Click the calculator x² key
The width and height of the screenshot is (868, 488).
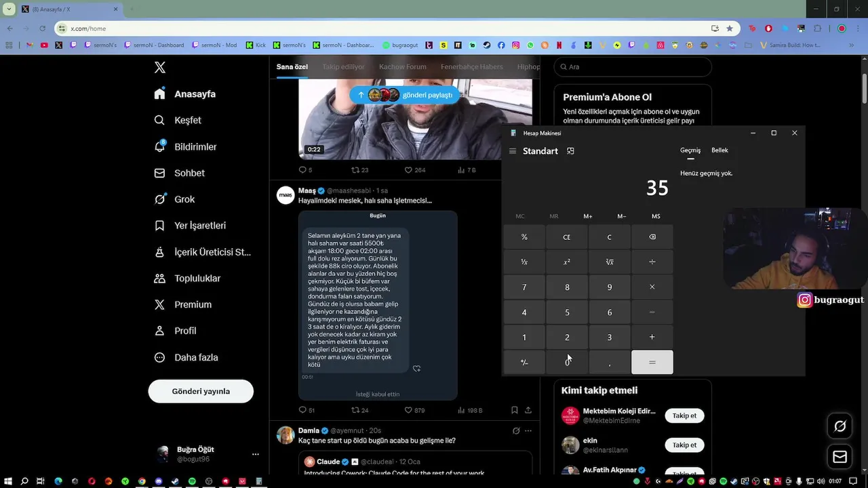coord(567,262)
